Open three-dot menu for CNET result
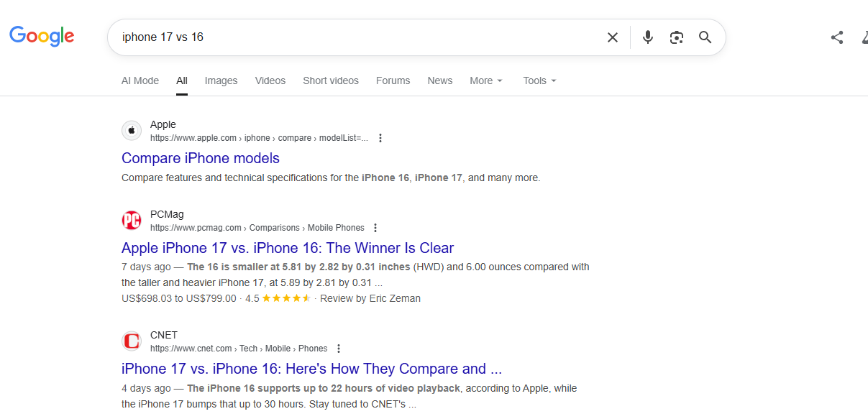The image size is (868, 419). coord(339,349)
